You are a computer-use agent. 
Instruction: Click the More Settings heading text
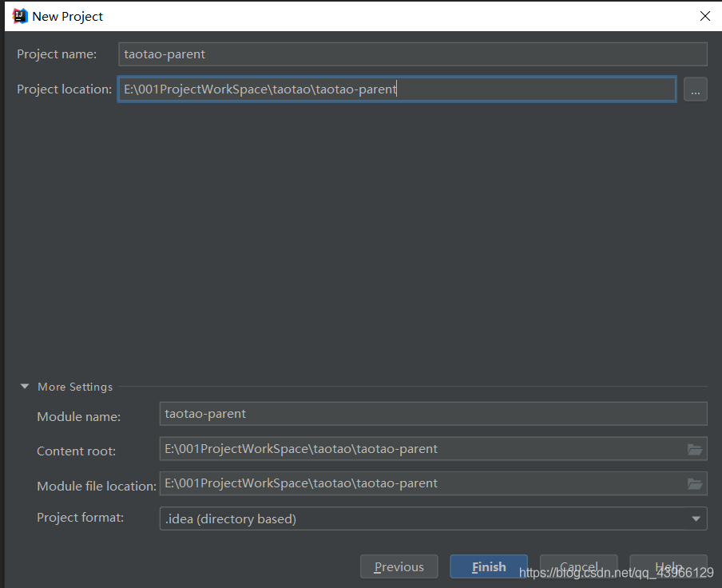75,387
